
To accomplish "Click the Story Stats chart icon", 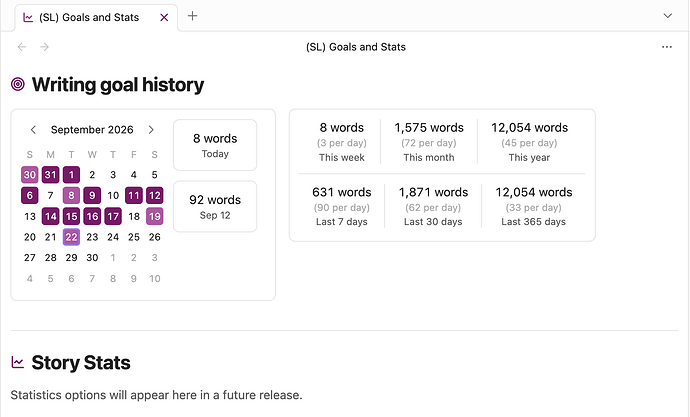I will [x=18, y=362].
